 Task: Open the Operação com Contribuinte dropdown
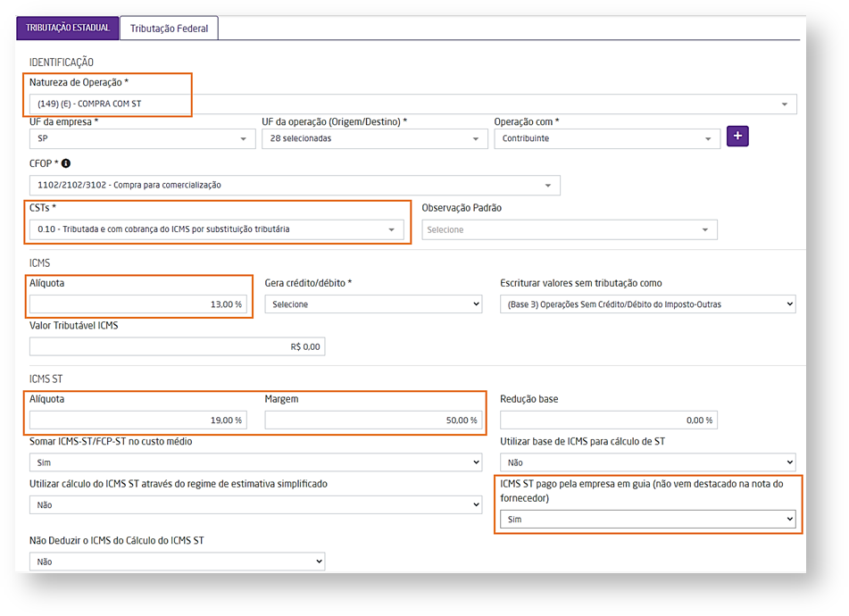pos(607,138)
